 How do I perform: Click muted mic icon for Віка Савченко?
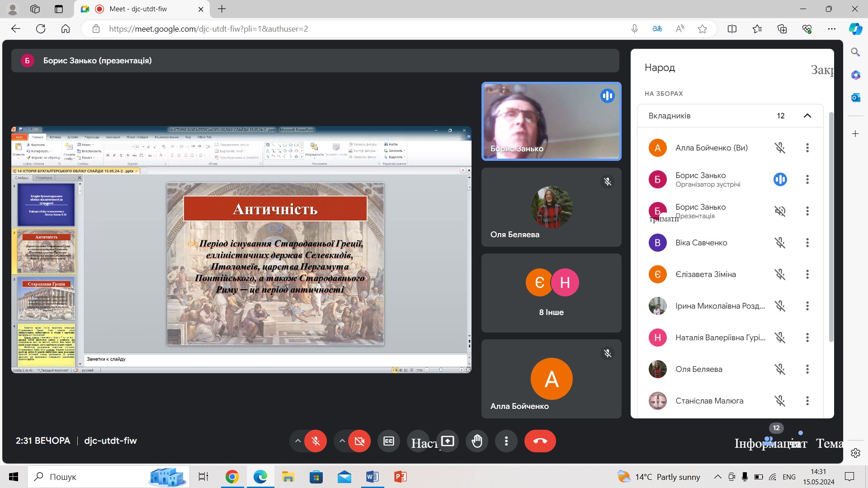click(780, 243)
